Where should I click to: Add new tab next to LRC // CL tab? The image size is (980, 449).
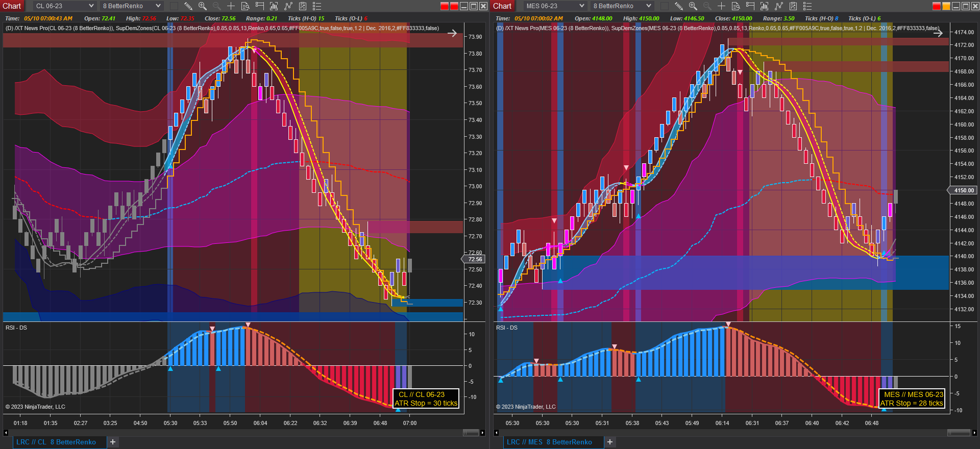click(113, 442)
